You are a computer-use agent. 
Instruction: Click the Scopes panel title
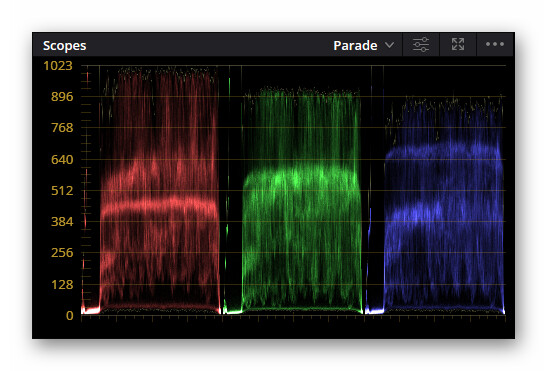(x=65, y=46)
